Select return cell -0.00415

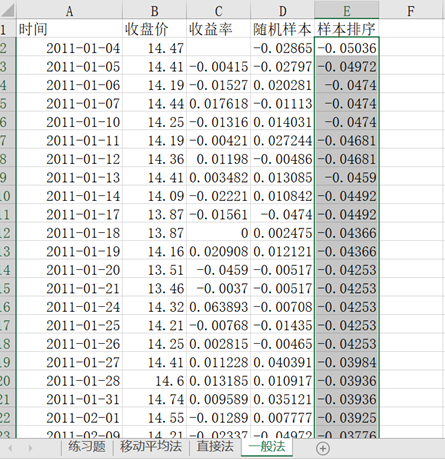tap(218, 66)
